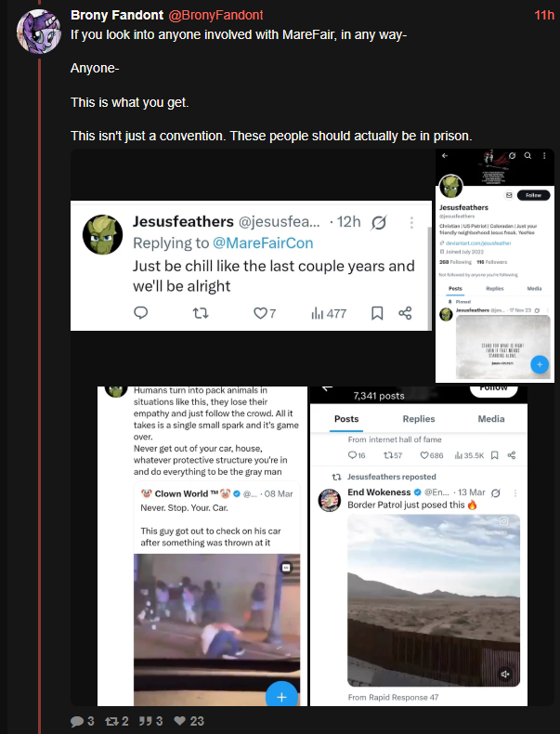Select the Replies tab above End Wokeness repost
The height and width of the screenshot is (734, 560).
pos(419,419)
